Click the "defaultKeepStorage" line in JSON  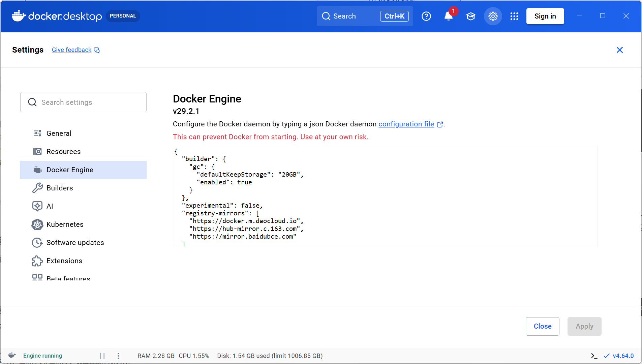[x=250, y=175]
